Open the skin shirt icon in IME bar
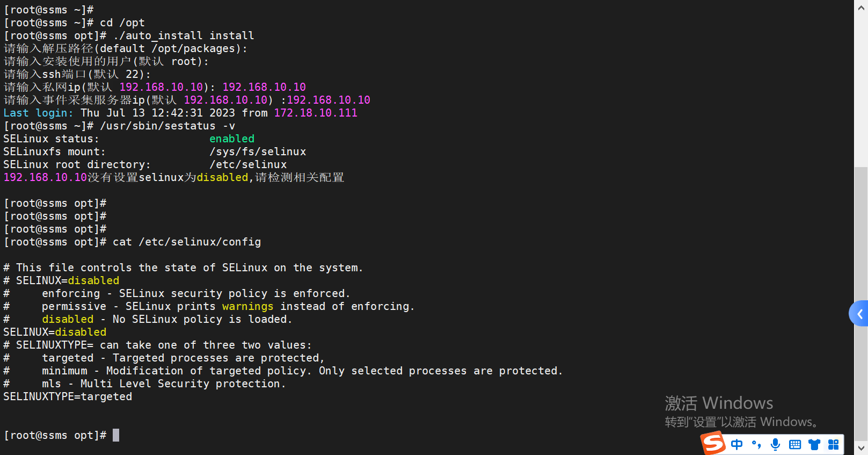Viewport: 868px width, 455px height. click(x=814, y=444)
